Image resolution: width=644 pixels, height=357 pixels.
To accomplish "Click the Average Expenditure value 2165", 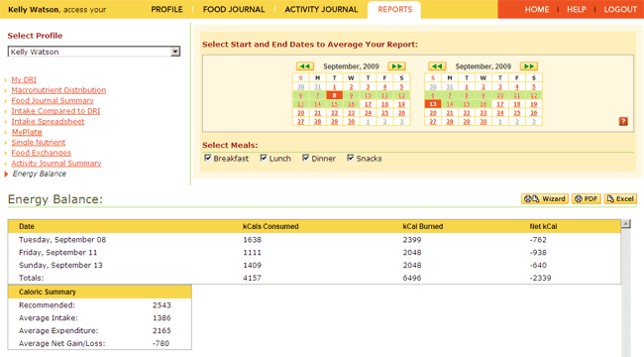I will click(161, 330).
